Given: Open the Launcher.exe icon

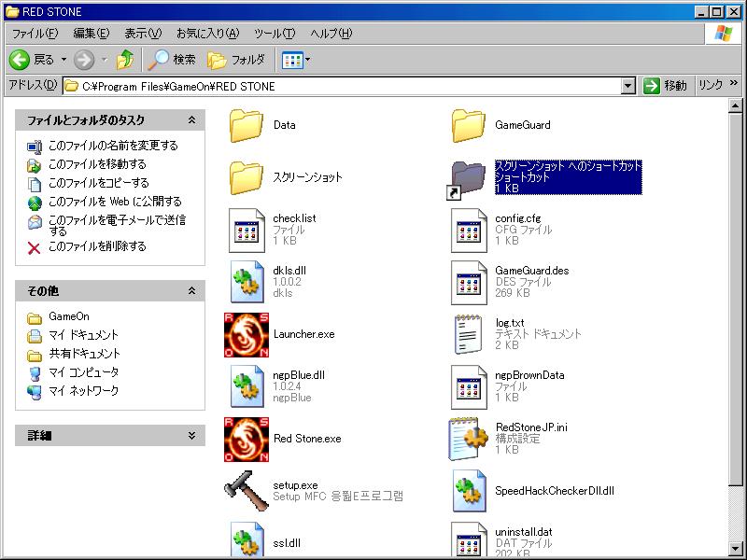Looking at the screenshot, I should [247, 335].
